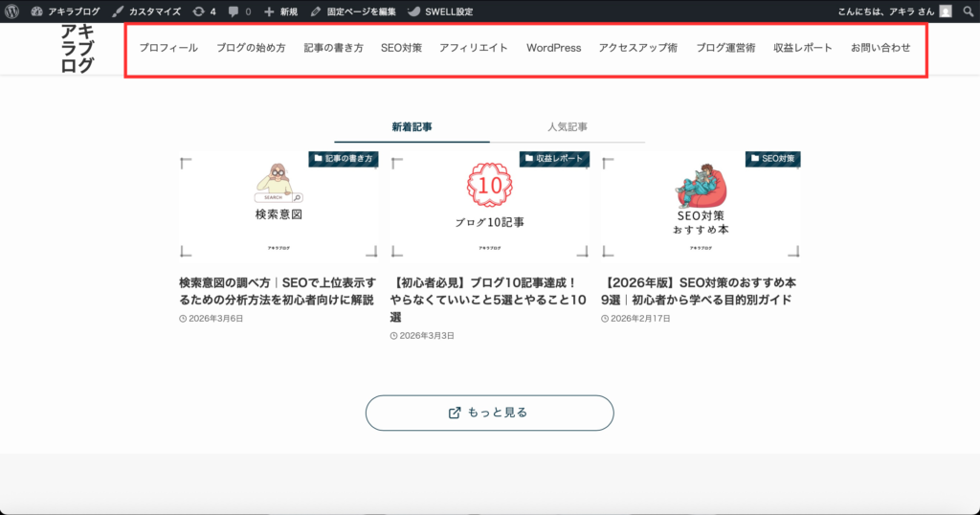Image resolution: width=980 pixels, height=515 pixels.
Task: Click the admin bar search magnifier icon
Action: (968, 11)
